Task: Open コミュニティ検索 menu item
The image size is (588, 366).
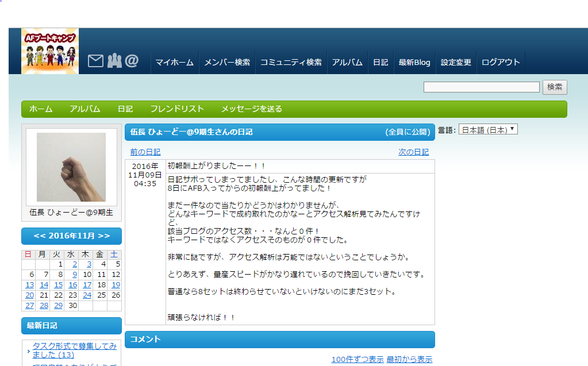Action: (x=291, y=63)
